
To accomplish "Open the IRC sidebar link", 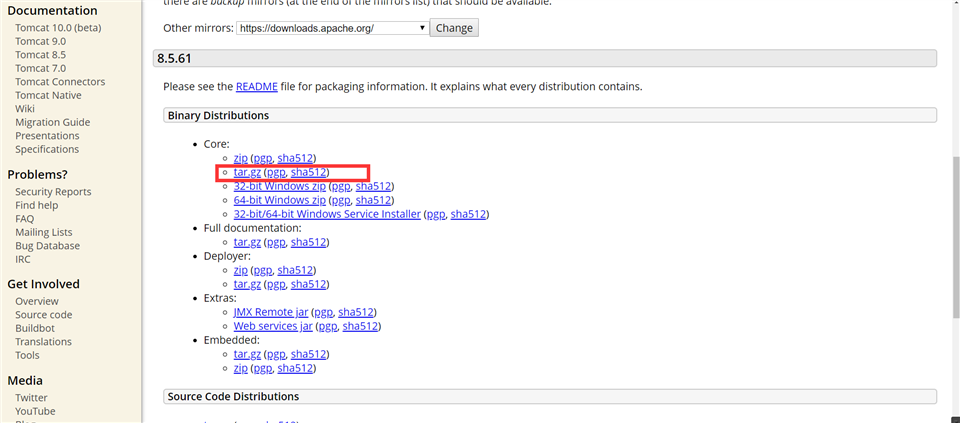I will (23, 259).
